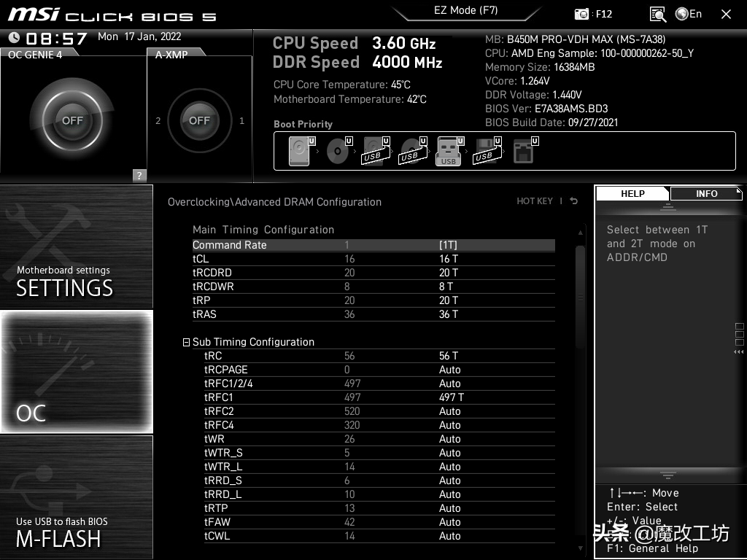Click the help panel bottom collapse handle
This screenshot has height=560, width=747.
coord(668,475)
